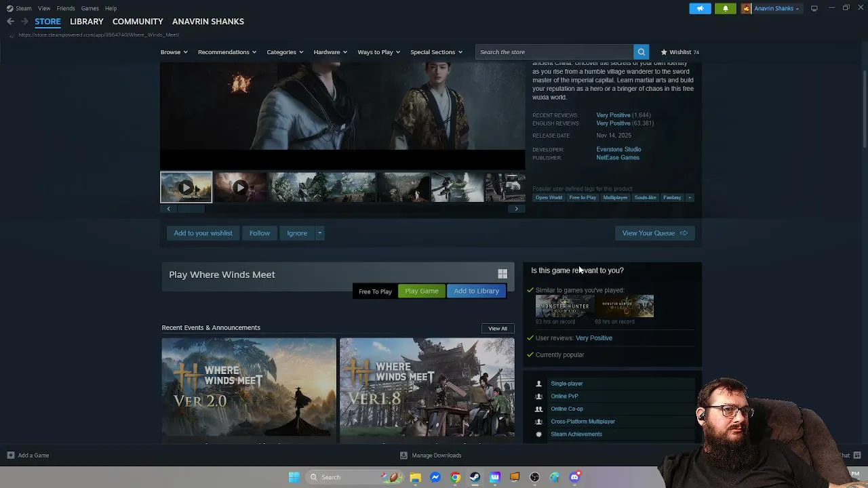This screenshot has width=868, height=488.
Task: Click Add to your wishlist
Action: [x=203, y=233]
